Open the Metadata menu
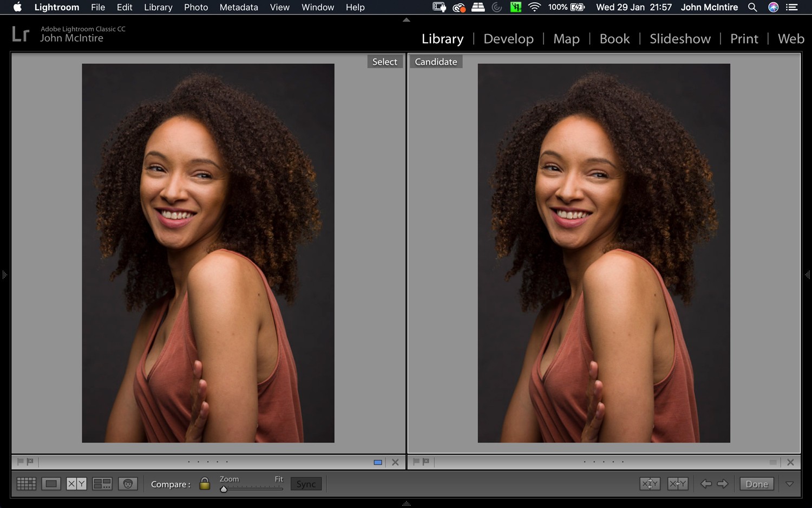 238,7
